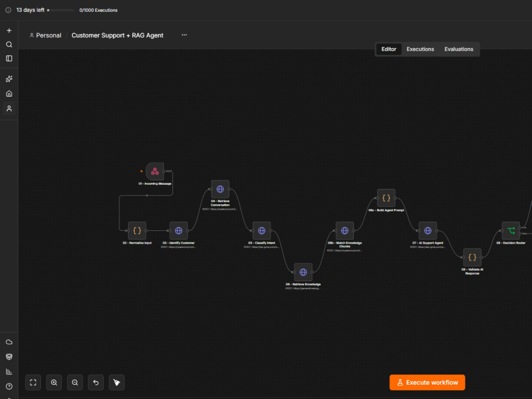Select the 06 - Retrieve Knowledge node

303,272
